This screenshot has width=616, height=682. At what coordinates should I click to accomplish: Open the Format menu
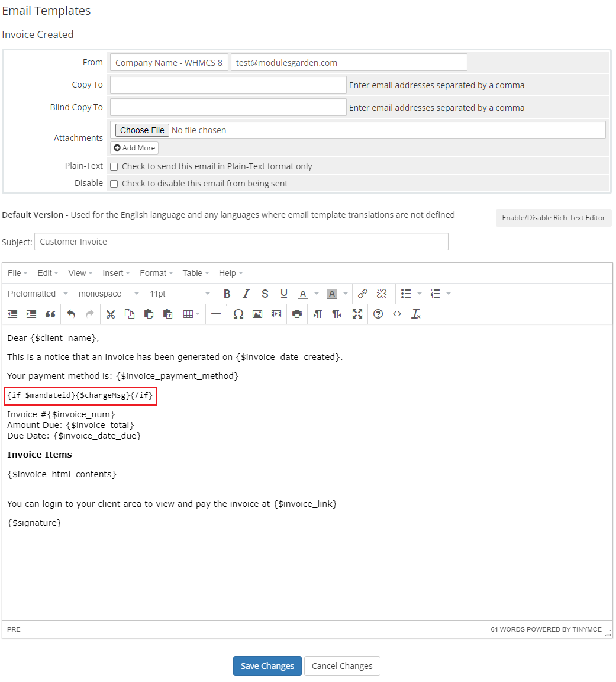(156, 273)
